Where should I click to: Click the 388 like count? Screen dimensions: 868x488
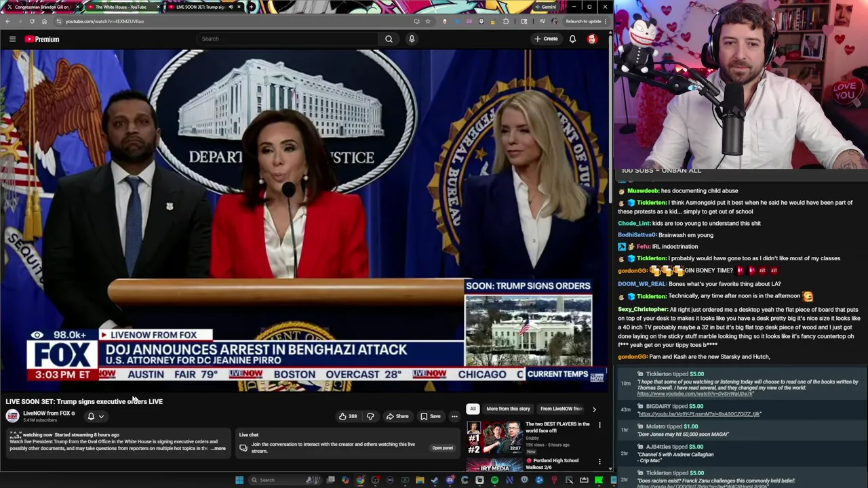coord(353,416)
